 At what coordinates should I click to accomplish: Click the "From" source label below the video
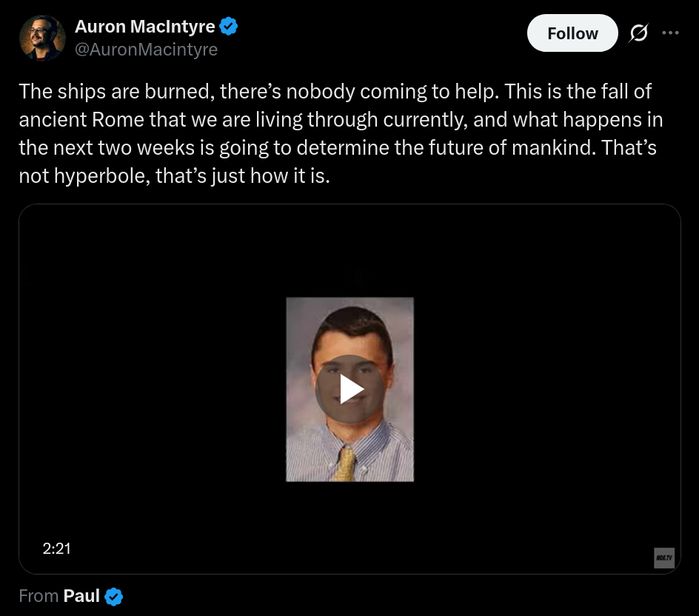click(x=39, y=596)
